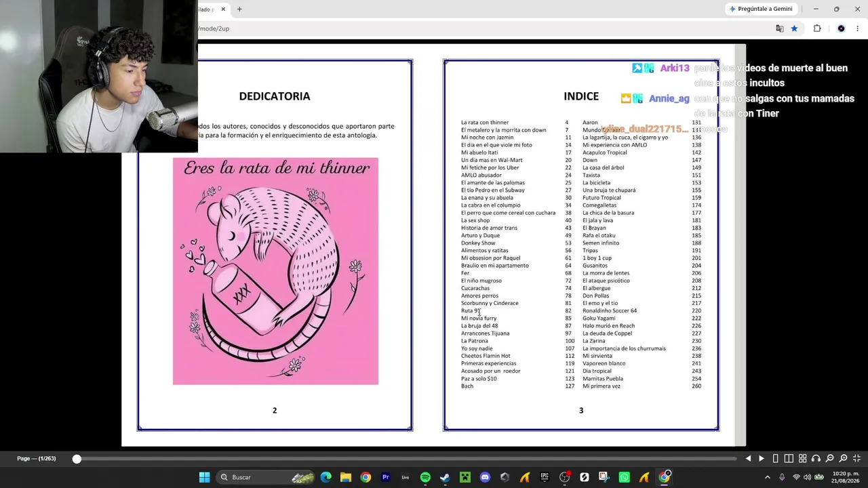This screenshot has height=488, width=868.
Task: Click index entry "Paz a solo $10"
Action: pyautogui.click(x=479, y=378)
